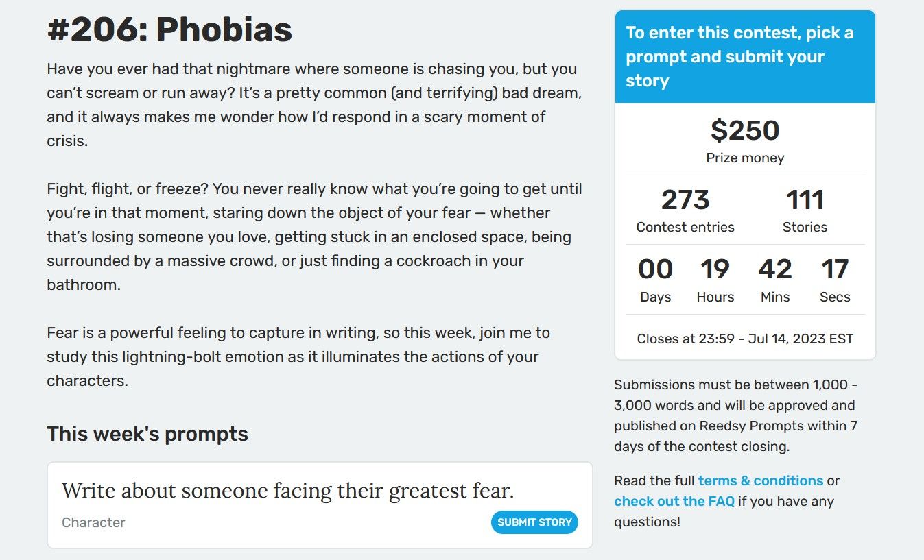The height and width of the screenshot is (560, 924).
Task: Click the Secs countdown display
Action: pos(834,279)
